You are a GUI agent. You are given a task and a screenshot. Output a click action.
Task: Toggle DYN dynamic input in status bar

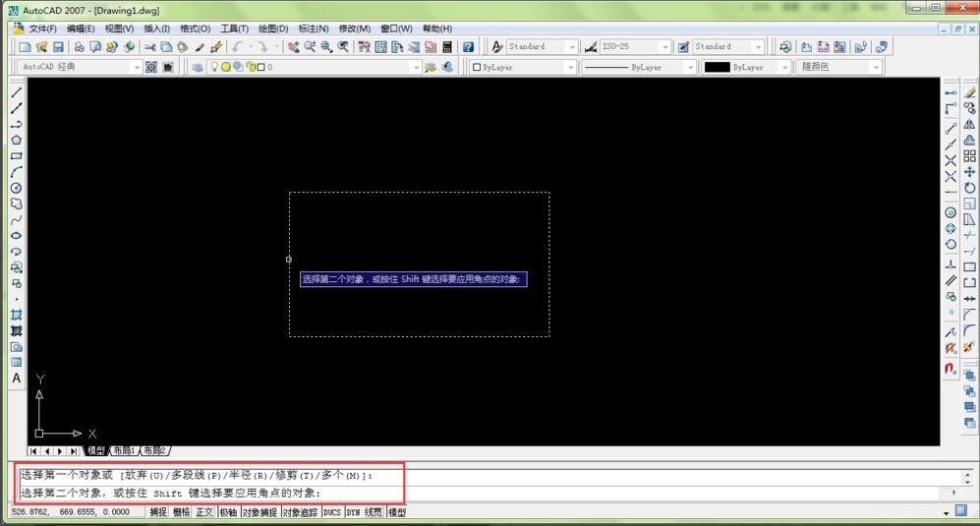point(353,512)
